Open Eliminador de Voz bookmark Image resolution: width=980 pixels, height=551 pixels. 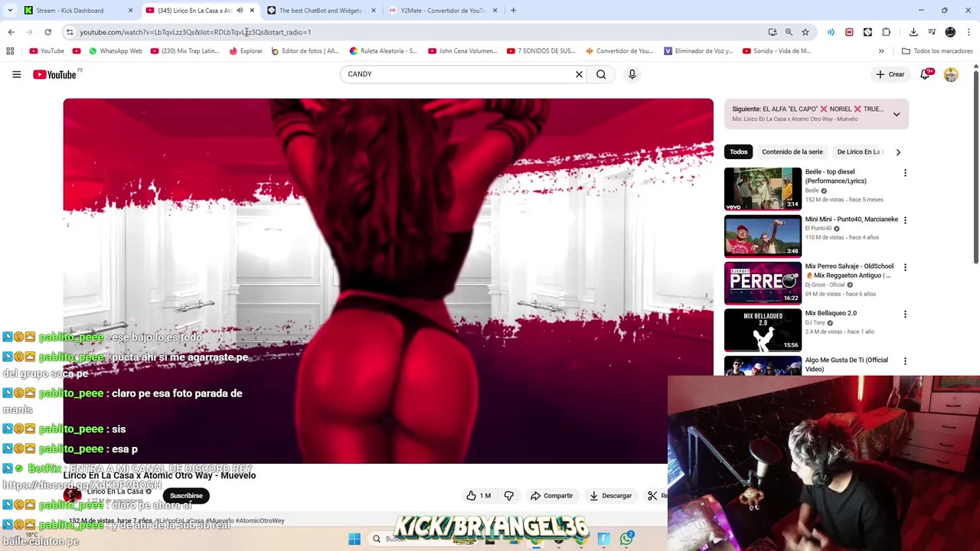698,51
